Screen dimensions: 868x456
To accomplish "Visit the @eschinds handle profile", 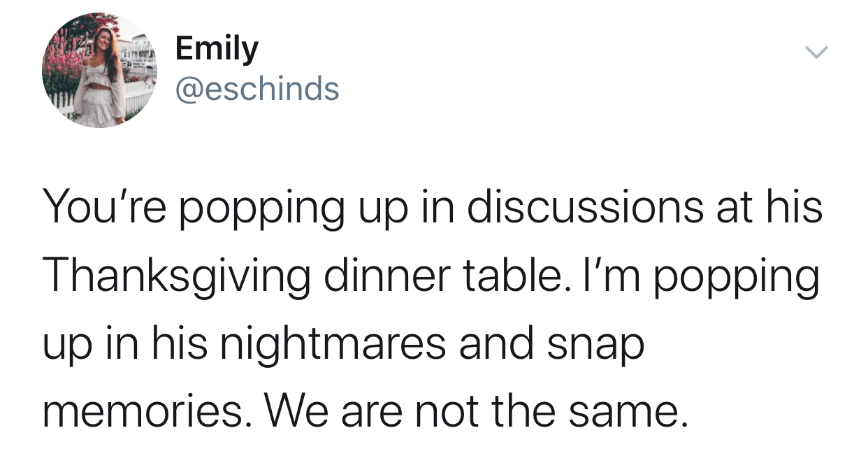I will click(257, 89).
